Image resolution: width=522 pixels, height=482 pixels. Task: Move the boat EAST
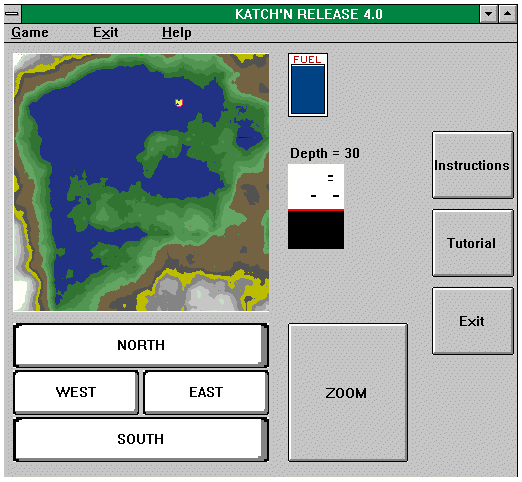click(x=206, y=392)
